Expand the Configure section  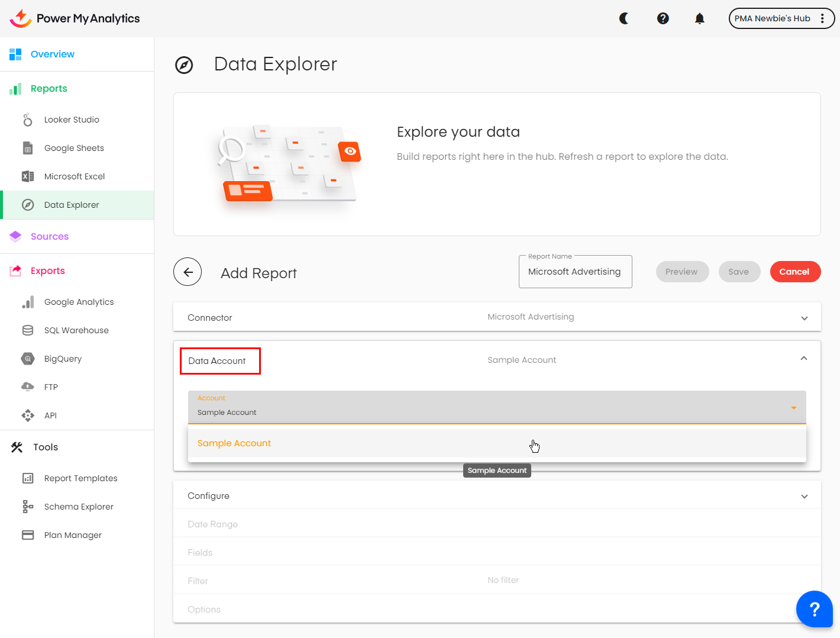click(x=804, y=497)
